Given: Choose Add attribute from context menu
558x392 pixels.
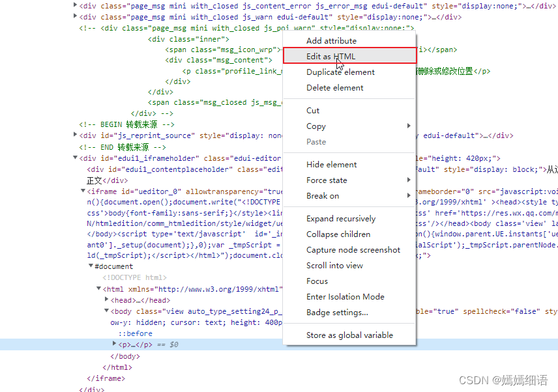Looking at the screenshot, I should click(x=349, y=41).
